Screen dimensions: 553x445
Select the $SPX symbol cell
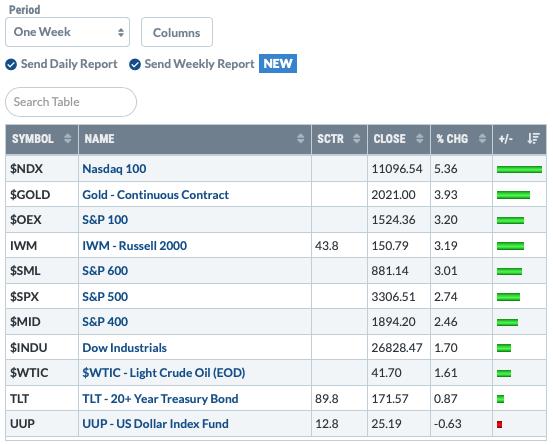pyautogui.click(x=42, y=297)
